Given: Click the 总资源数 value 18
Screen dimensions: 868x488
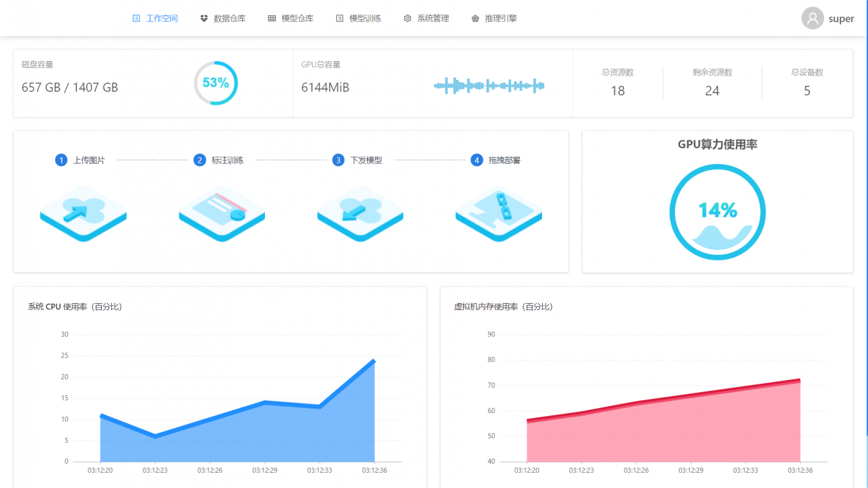Looking at the screenshot, I should coord(618,91).
